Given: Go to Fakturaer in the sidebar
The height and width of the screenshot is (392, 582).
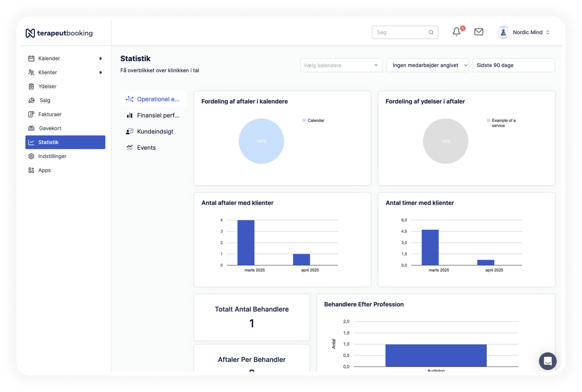Looking at the screenshot, I should coord(50,114).
